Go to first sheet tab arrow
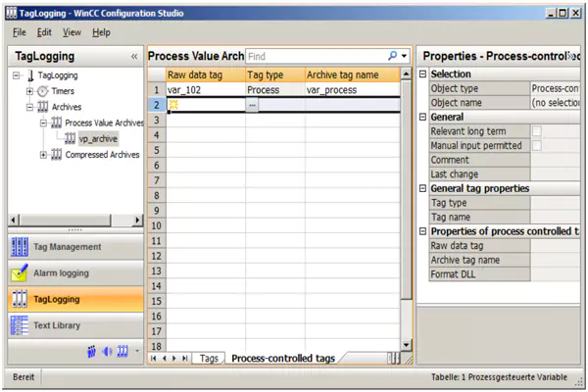The image size is (588, 392). [154, 359]
